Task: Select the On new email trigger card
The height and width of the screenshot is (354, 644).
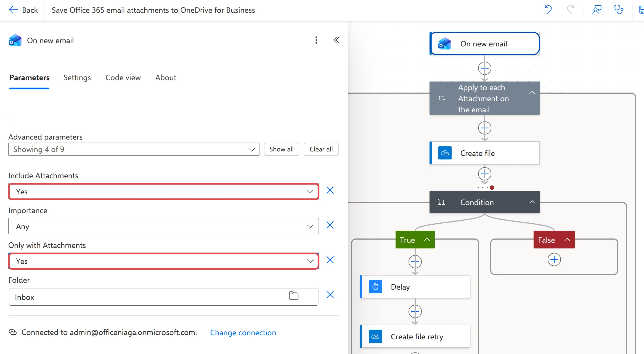Action: pyautogui.click(x=485, y=44)
